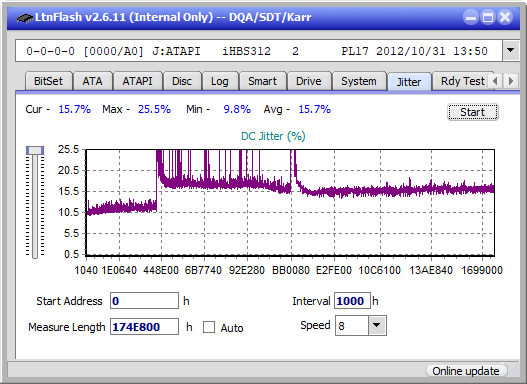Click the Start Address input field
Screen dimensions: 527x384
(x=145, y=301)
